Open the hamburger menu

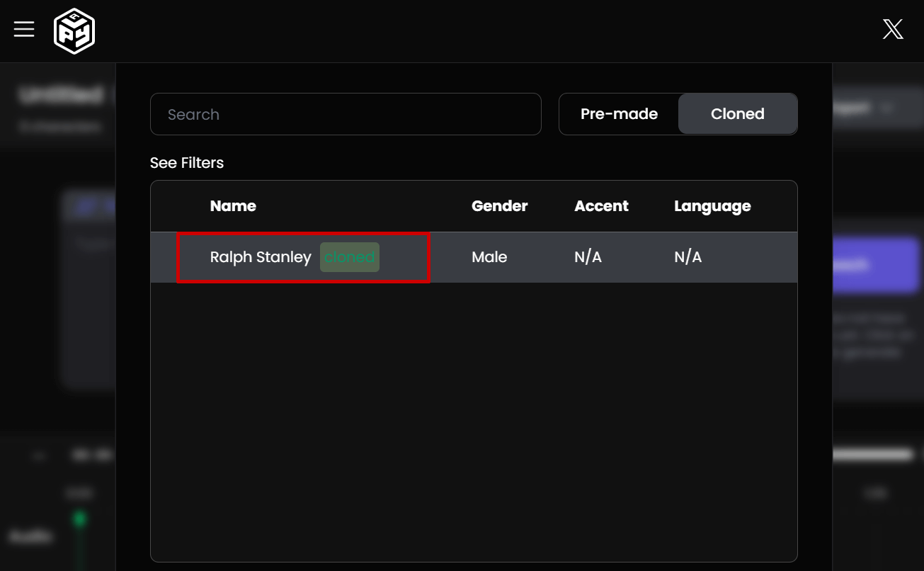(x=24, y=29)
